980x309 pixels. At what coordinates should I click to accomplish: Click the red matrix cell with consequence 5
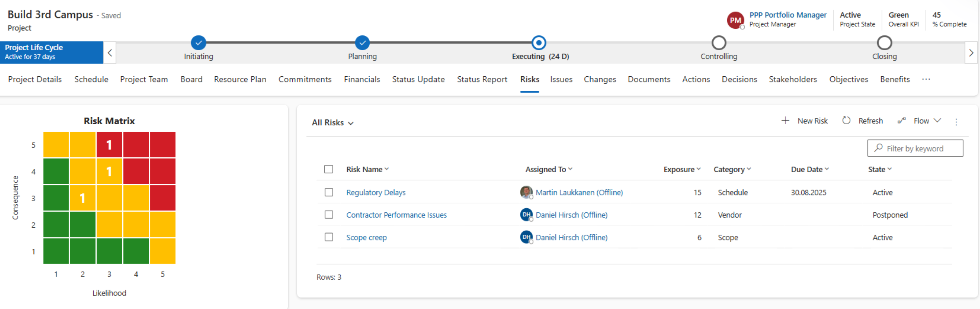point(109,145)
